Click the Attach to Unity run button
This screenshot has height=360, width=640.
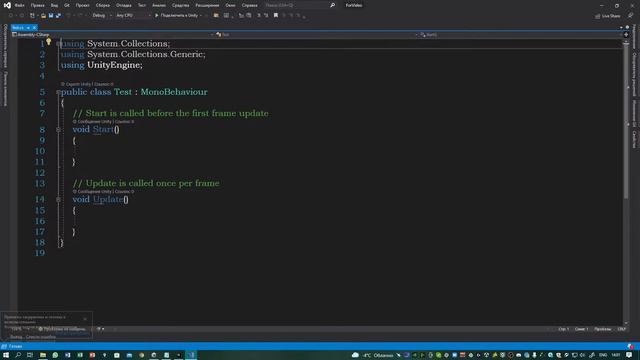(x=176, y=16)
